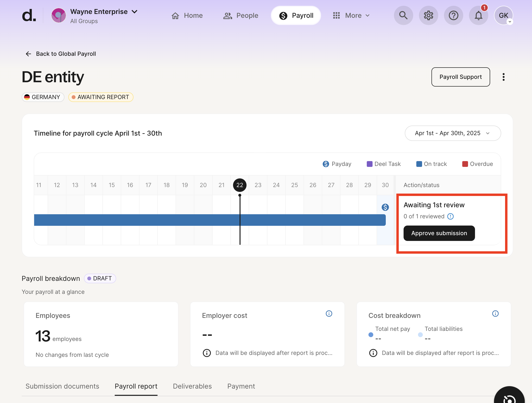Open the Employer cost info icon

coord(329,313)
